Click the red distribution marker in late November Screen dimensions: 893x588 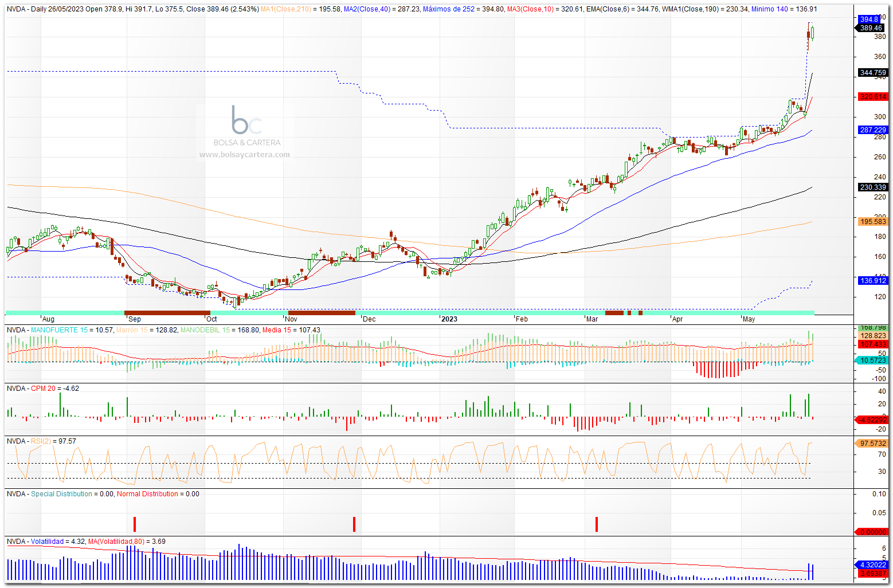354,524
